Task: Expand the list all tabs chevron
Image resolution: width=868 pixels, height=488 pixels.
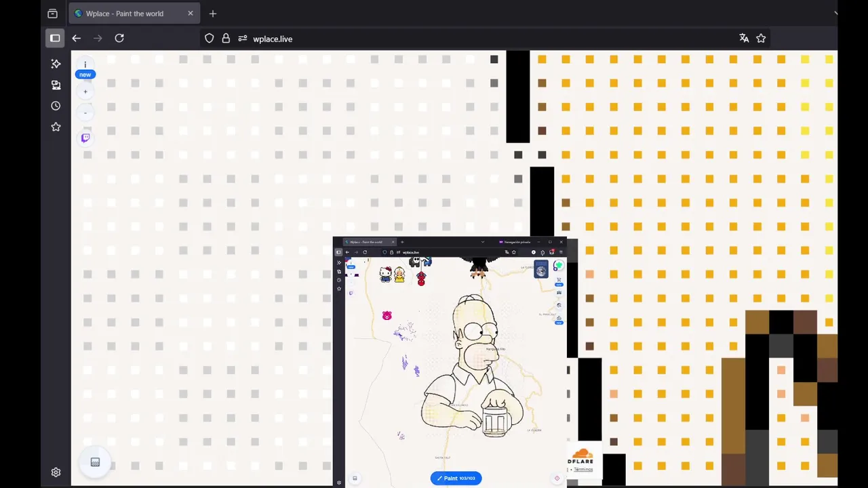Action: coord(835,14)
